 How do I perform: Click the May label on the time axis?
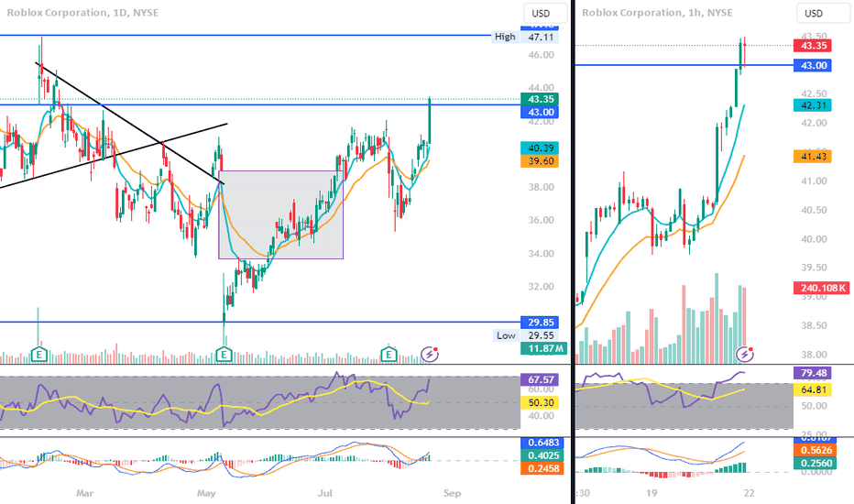(x=206, y=493)
